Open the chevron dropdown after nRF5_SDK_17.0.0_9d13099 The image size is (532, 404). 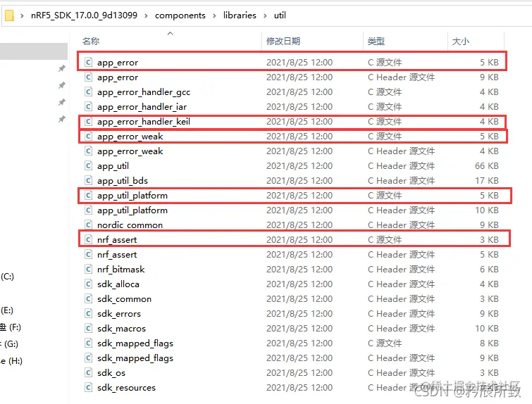pyautogui.click(x=147, y=15)
